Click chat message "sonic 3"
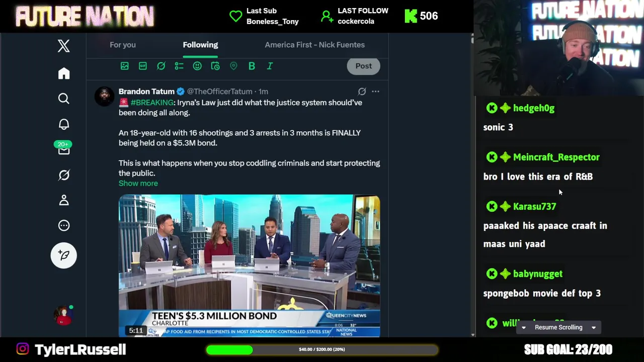This screenshot has width=644, height=362. [498, 127]
